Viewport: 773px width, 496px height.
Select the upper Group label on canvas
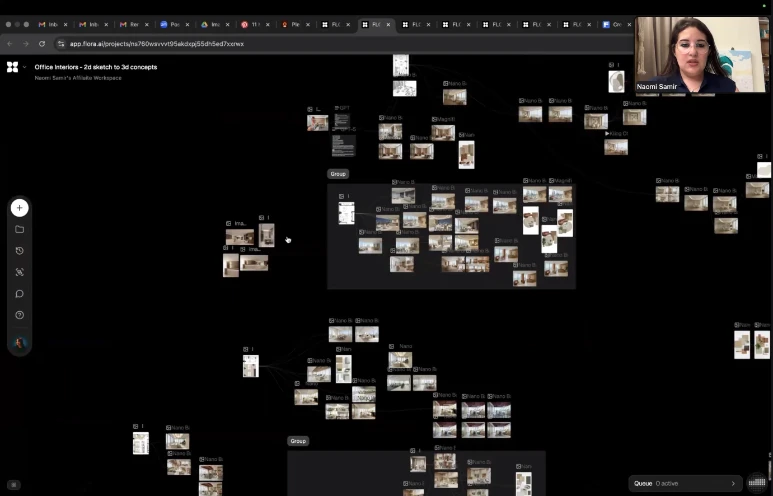[338, 174]
